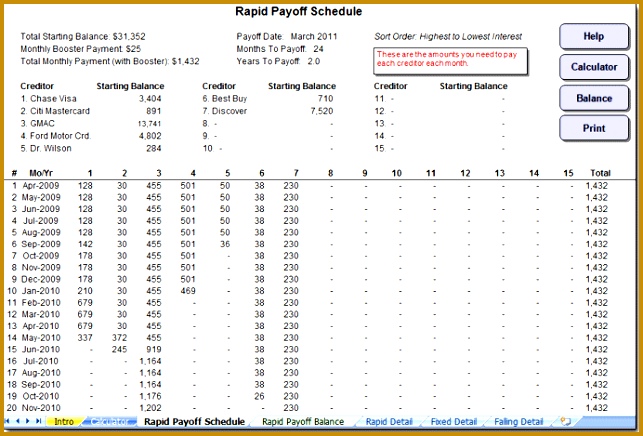Click the next-sheet tab scroll arrow
The image size is (643, 436).
pyautogui.click(x=27, y=421)
